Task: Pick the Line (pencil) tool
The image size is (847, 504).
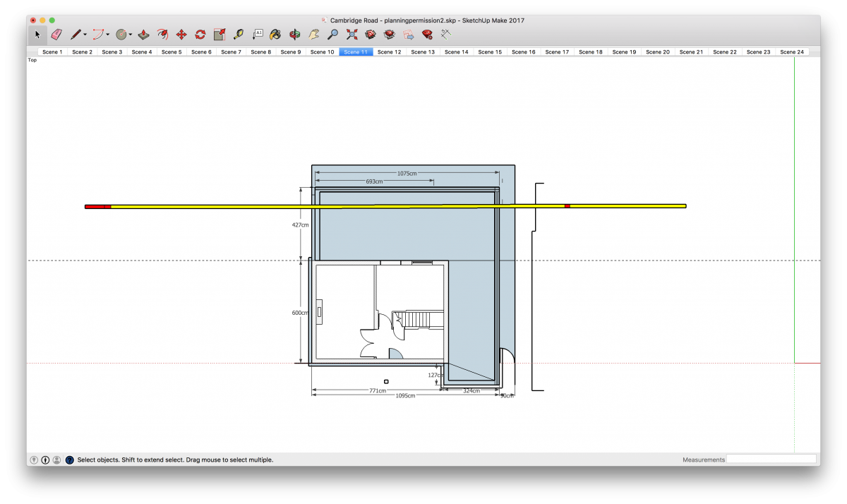Action: 76,33
